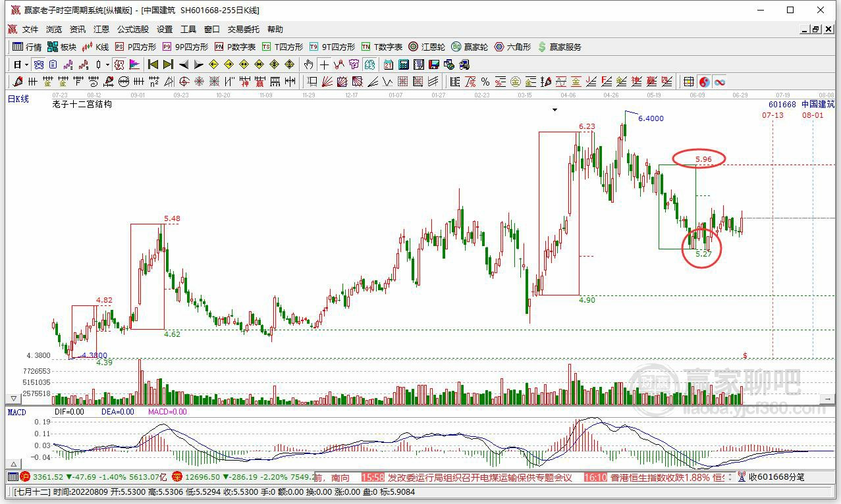Select the pencil drawing tool in drawing toolbar
The image size is (841, 504).
click(16, 82)
